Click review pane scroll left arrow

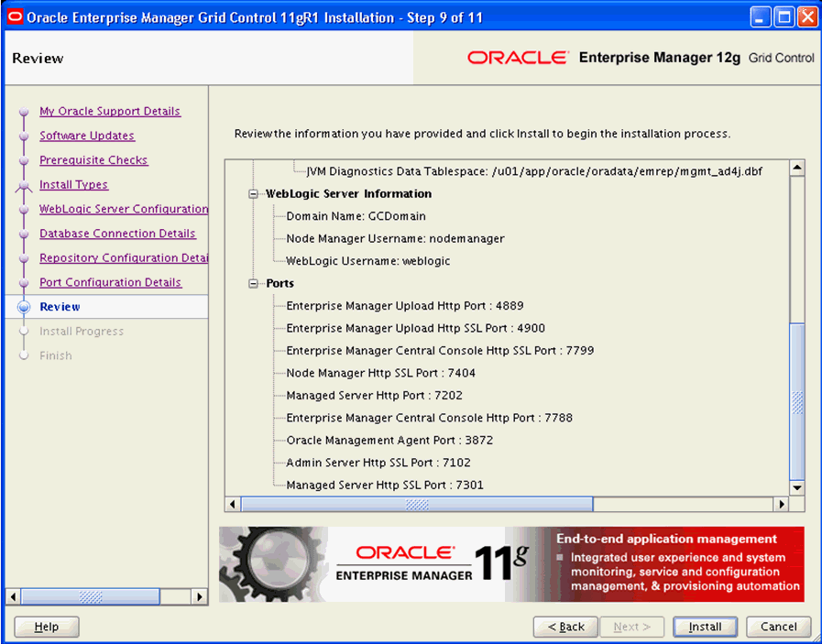tap(233, 505)
